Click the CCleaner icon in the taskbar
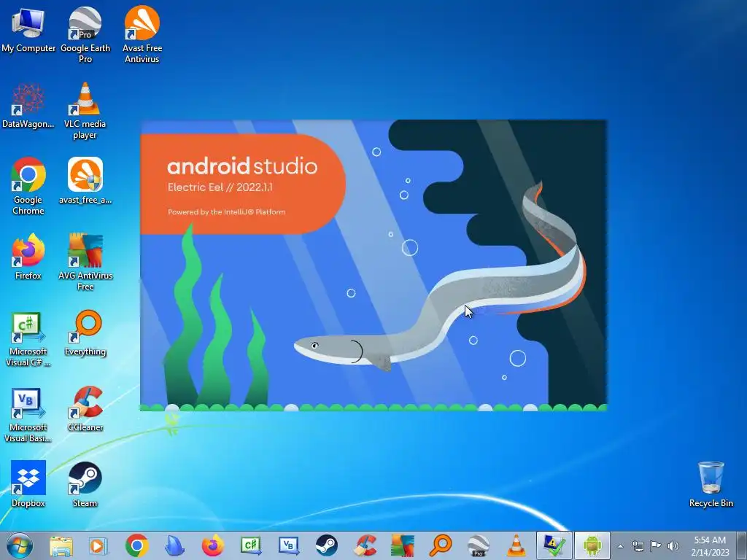Image resolution: width=747 pixels, height=560 pixels. tap(365, 545)
